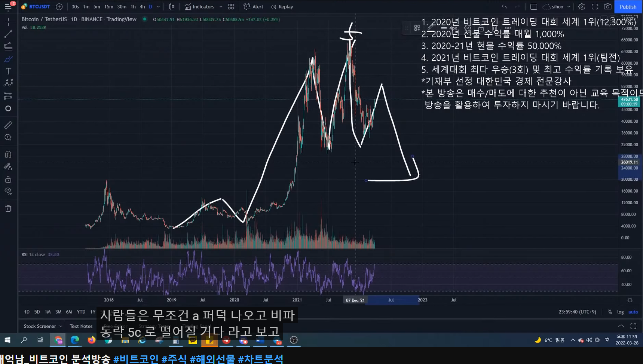Open the Text Notes tab
This screenshot has width=643, height=364.
pyautogui.click(x=81, y=326)
